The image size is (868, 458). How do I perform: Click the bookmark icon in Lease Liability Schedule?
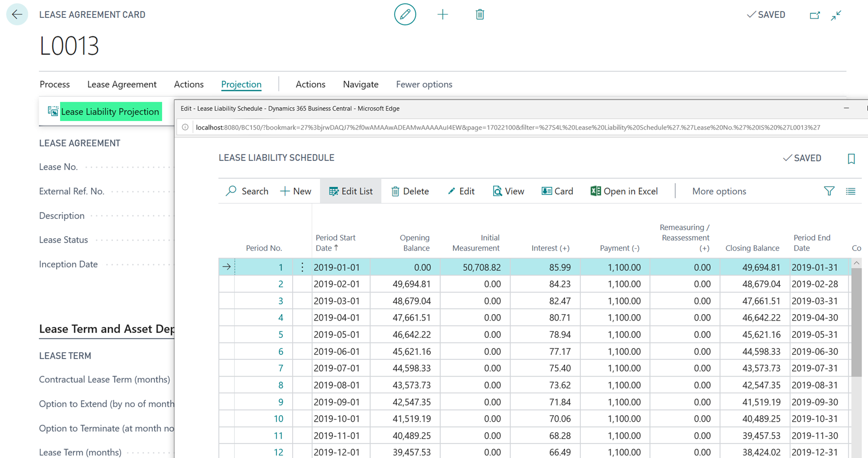pyautogui.click(x=851, y=158)
